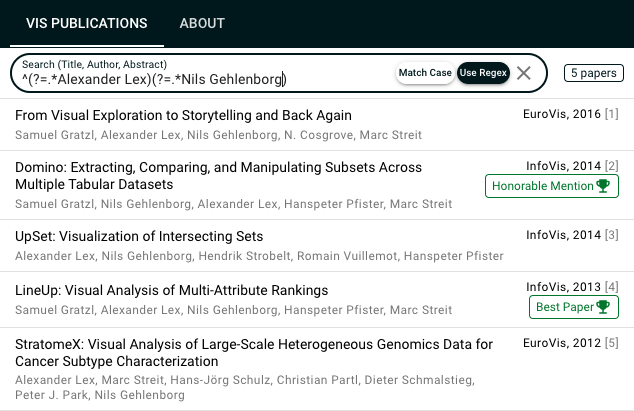Click LineUp paper authors line
634x411 pixels.
233,310
